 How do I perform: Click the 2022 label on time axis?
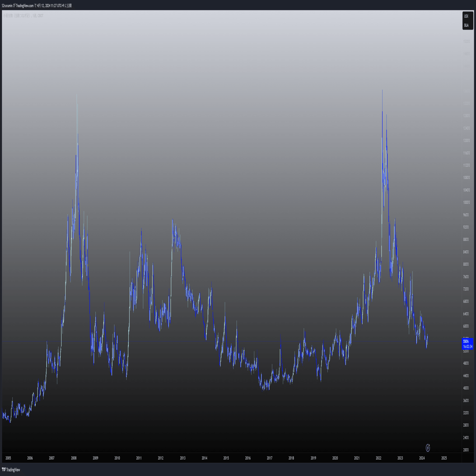pyautogui.click(x=378, y=458)
